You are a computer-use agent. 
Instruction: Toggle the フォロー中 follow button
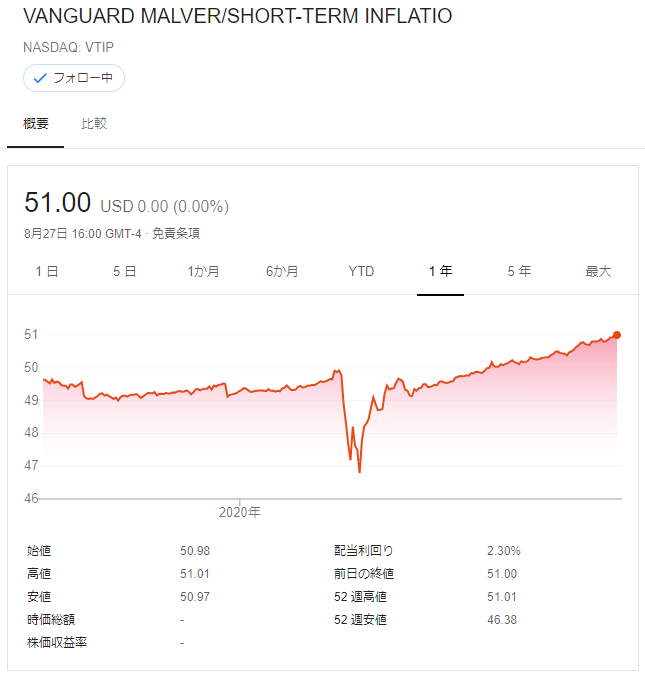point(74,78)
